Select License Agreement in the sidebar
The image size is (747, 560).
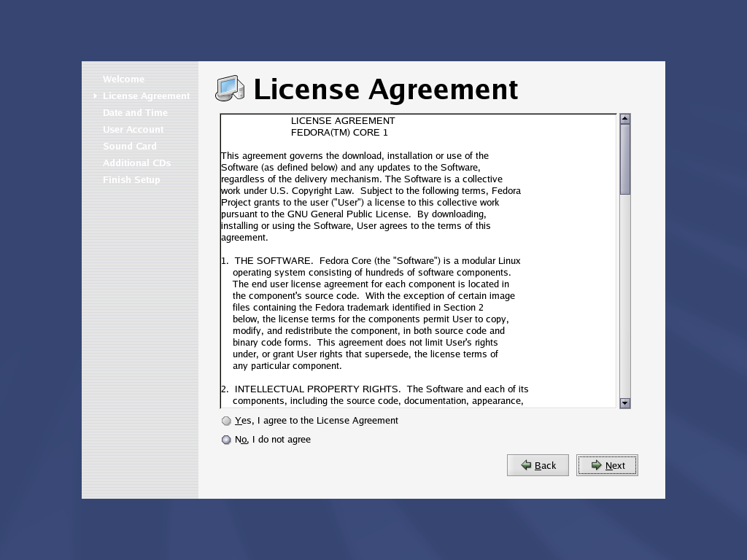pyautogui.click(x=146, y=96)
